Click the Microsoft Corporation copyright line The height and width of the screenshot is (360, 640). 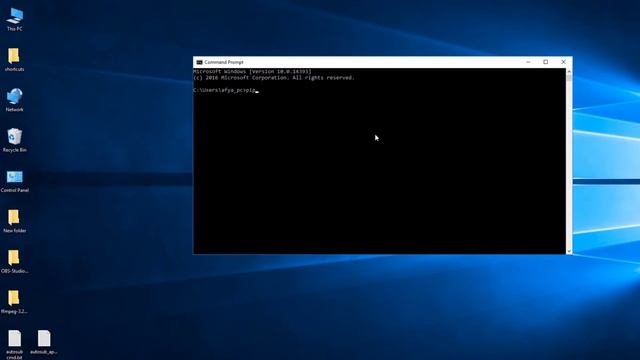(274, 78)
